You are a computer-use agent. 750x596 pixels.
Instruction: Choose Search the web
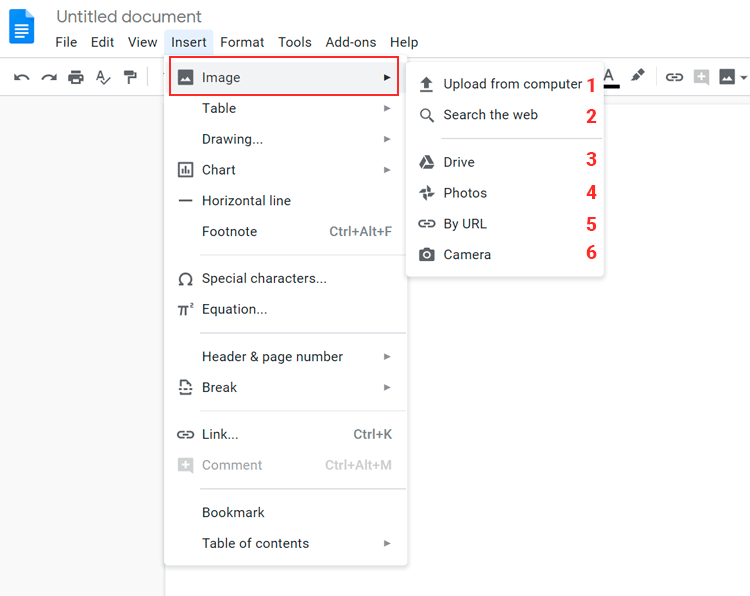(490, 115)
